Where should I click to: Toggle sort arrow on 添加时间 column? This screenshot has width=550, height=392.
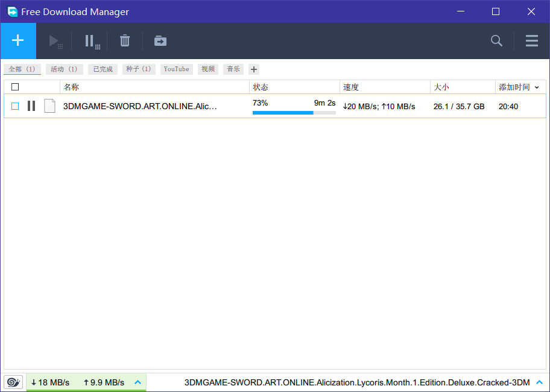point(537,87)
